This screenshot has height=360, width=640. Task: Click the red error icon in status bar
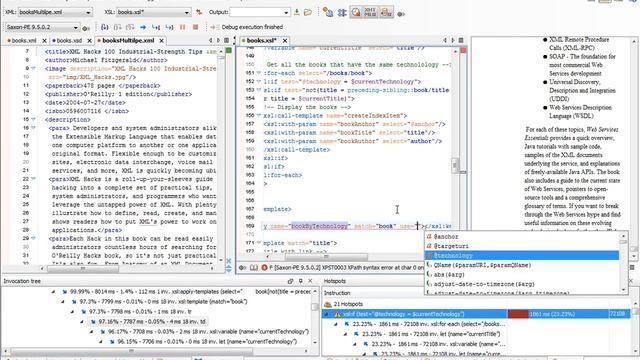264,268
